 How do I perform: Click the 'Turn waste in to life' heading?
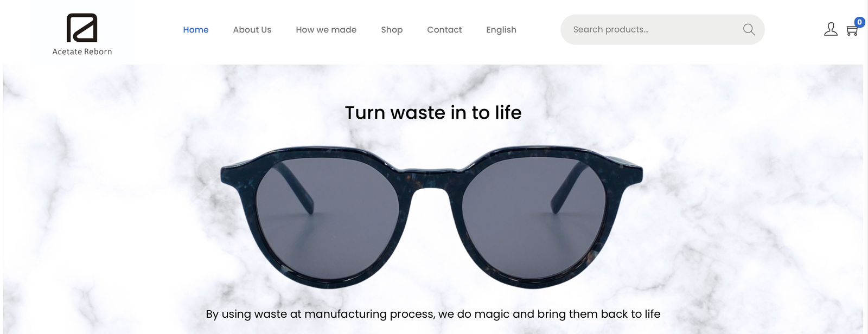(x=433, y=113)
